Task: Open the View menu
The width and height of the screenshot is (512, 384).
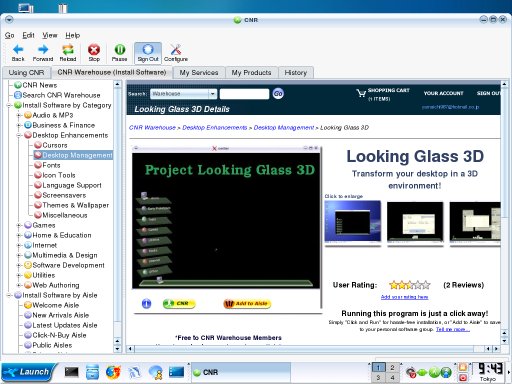Action: click(50, 35)
